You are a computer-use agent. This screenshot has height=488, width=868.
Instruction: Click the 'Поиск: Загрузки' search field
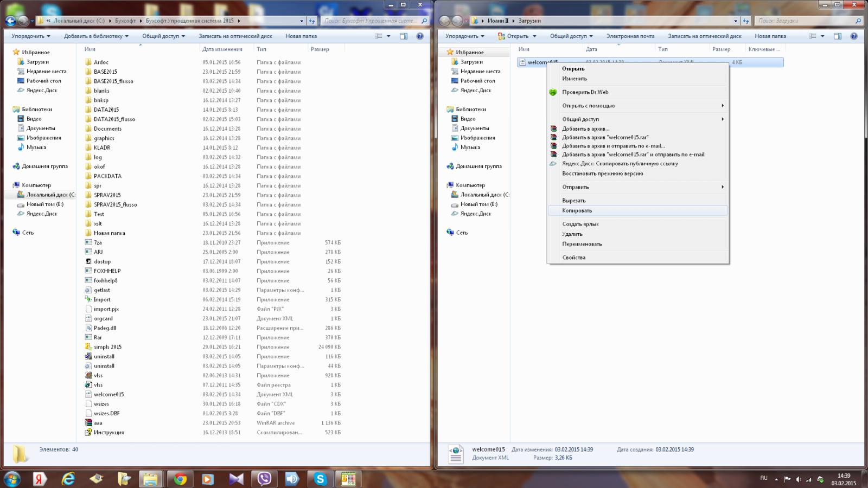coord(804,21)
